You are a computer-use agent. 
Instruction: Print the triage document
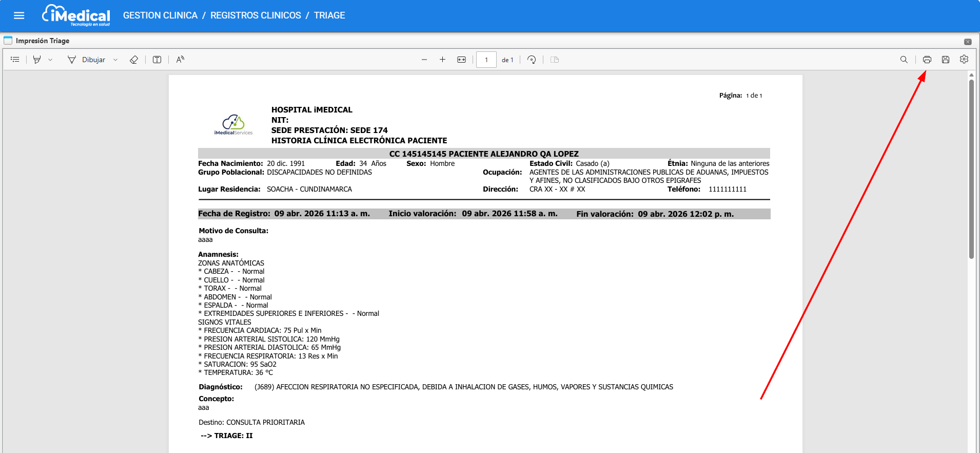point(927,60)
